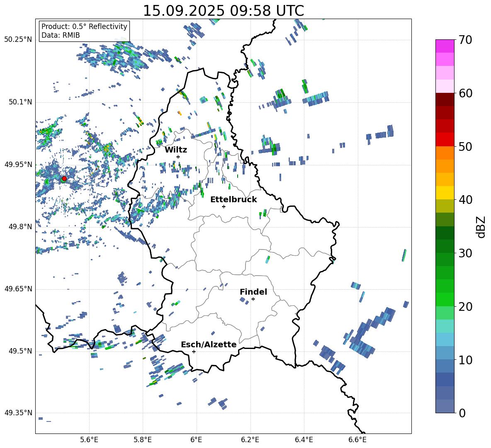Click the magenta top colorbar segment

click(x=445, y=46)
